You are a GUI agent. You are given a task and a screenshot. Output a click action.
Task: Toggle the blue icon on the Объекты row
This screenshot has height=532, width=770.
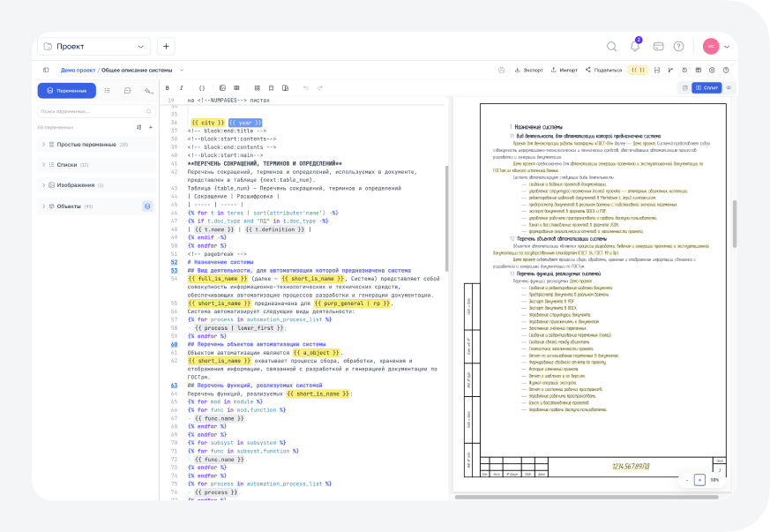pyautogui.click(x=147, y=206)
